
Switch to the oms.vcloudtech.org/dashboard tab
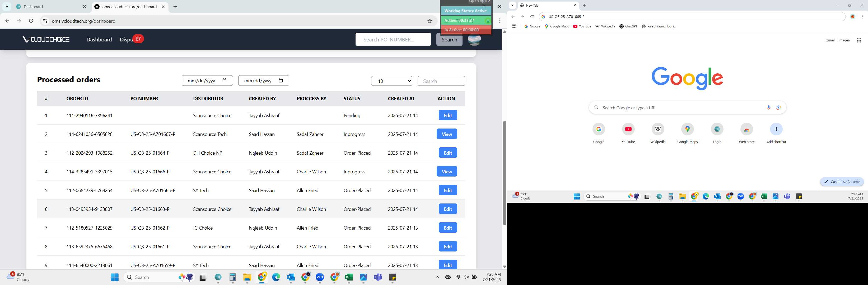(x=130, y=7)
